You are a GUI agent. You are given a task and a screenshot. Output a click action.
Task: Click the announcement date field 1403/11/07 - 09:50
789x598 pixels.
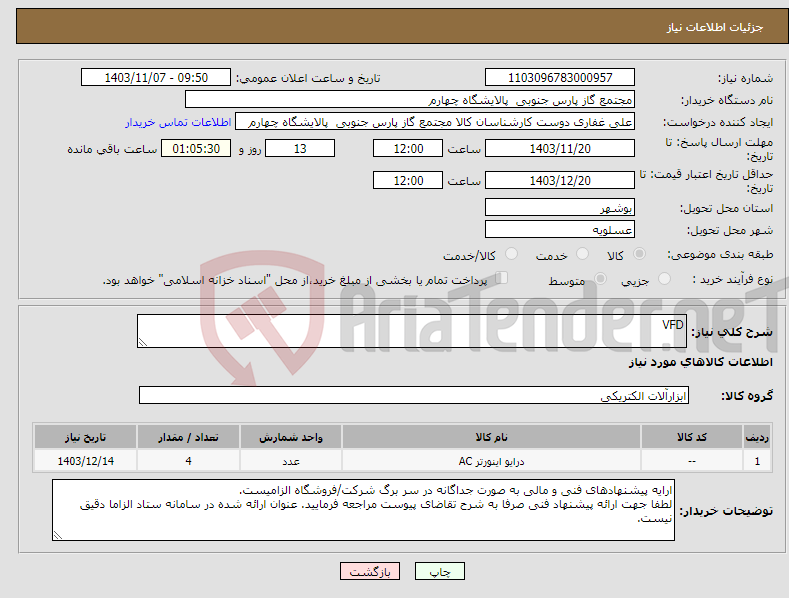[x=155, y=78]
